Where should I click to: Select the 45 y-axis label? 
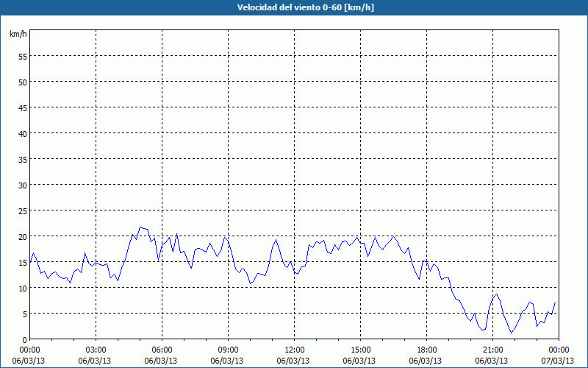coord(23,108)
